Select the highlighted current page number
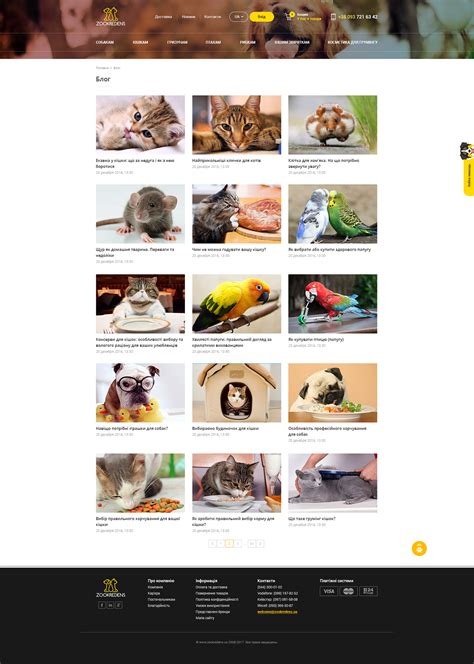474x664 pixels. coord(229,544)
